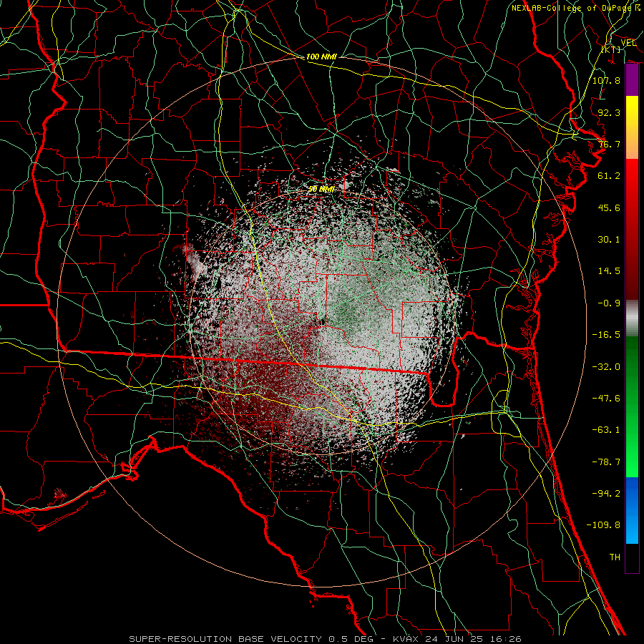The image size is (644, 644).
Task: Click the 30.1 legend value
Action: point(609,240)
